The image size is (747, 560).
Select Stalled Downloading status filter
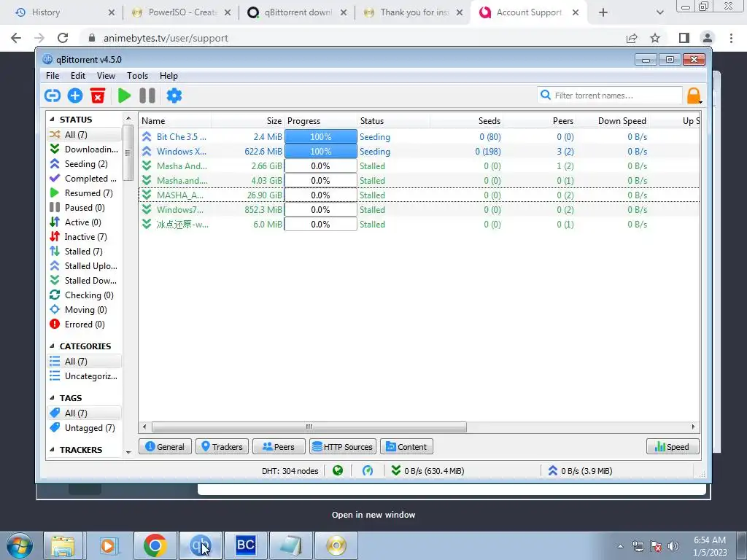coord(85,281)
